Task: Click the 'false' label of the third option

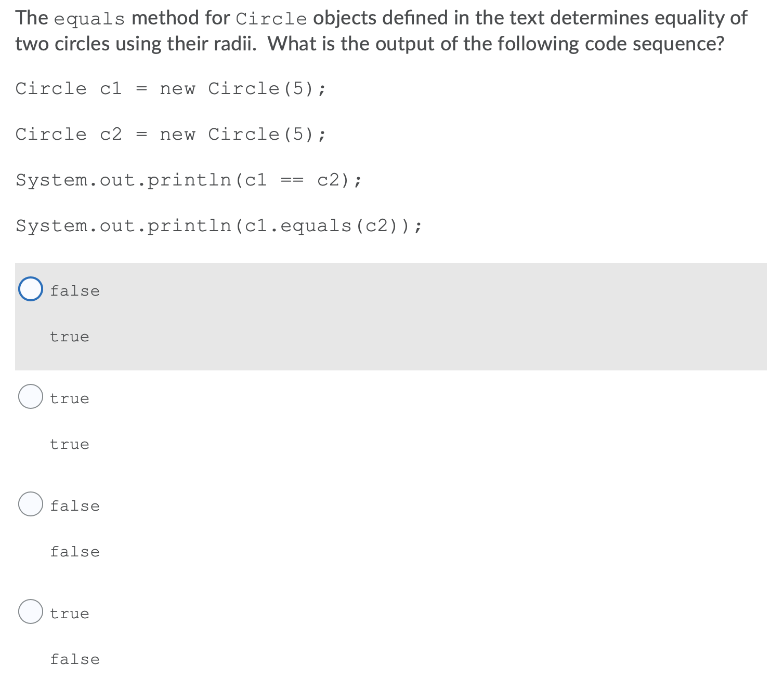Action: pyautogui.click(x=74, y=505)
